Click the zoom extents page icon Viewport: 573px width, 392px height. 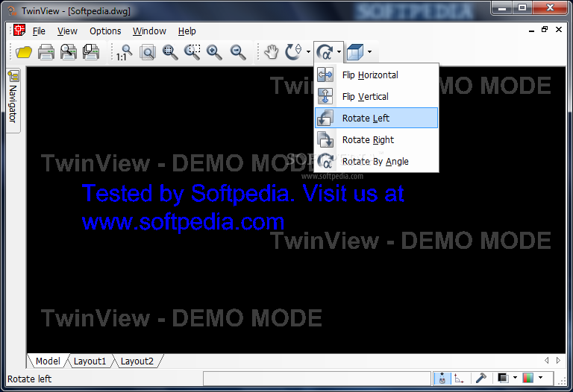(x=148, y=52)
